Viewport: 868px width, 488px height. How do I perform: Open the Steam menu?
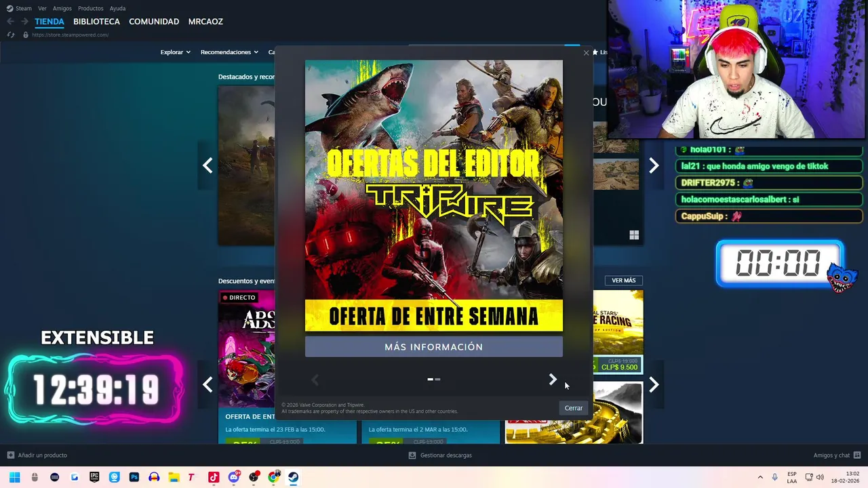point(20,9)
